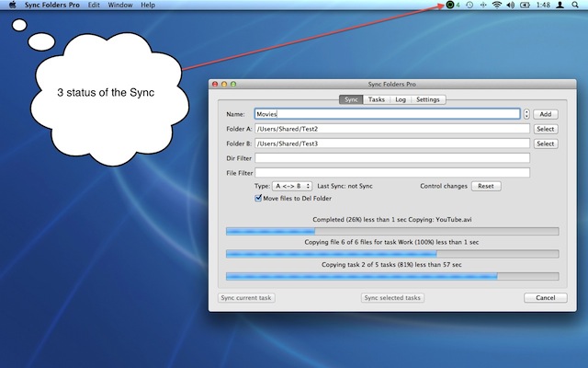
Task: Click the Reset control changes button
Action: (486, 186)
